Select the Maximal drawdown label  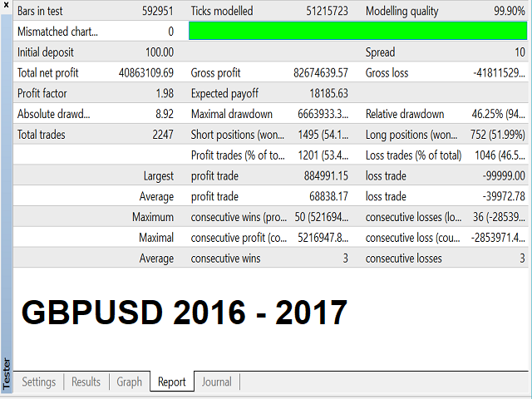click(x=232, y=114)
